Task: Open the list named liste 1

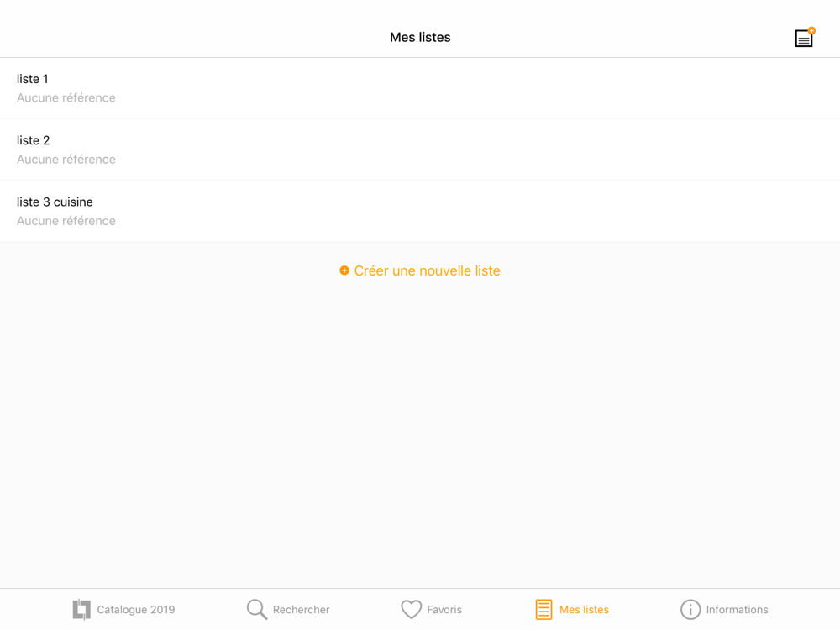Action: (420, 88)
